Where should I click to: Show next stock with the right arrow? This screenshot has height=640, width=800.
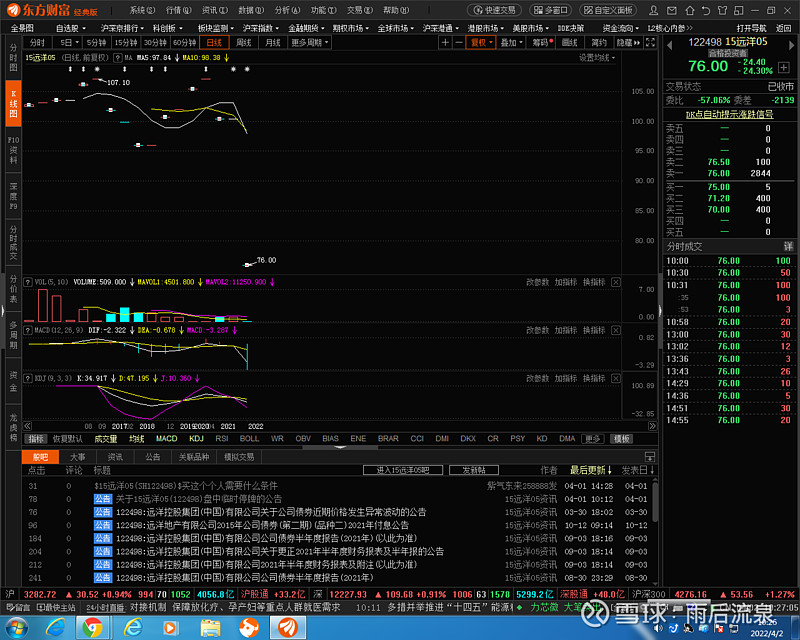792,45
